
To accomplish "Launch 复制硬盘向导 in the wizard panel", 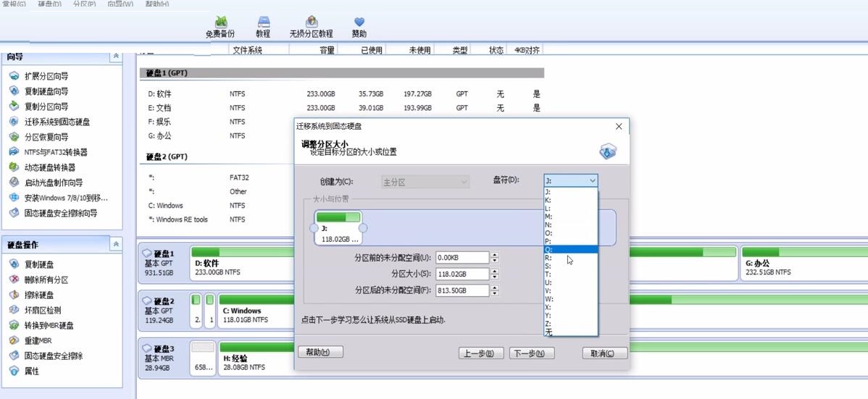I will click(46, 91).
